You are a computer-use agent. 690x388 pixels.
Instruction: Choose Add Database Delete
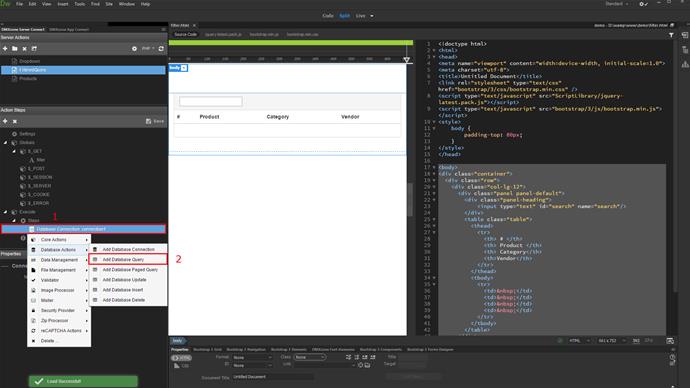pyautogui.click(x=128, y=300)
